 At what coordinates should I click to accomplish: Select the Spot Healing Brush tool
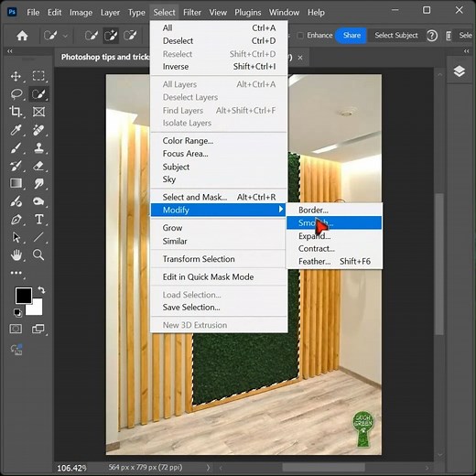[x=38, y=130]
